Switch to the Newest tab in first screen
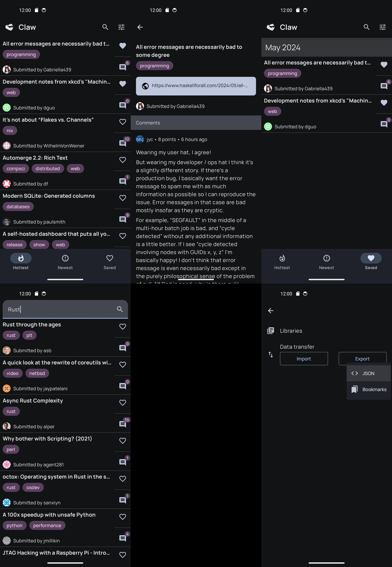The width and height of the screenshot is (392, 567). [x=65, y=262]
